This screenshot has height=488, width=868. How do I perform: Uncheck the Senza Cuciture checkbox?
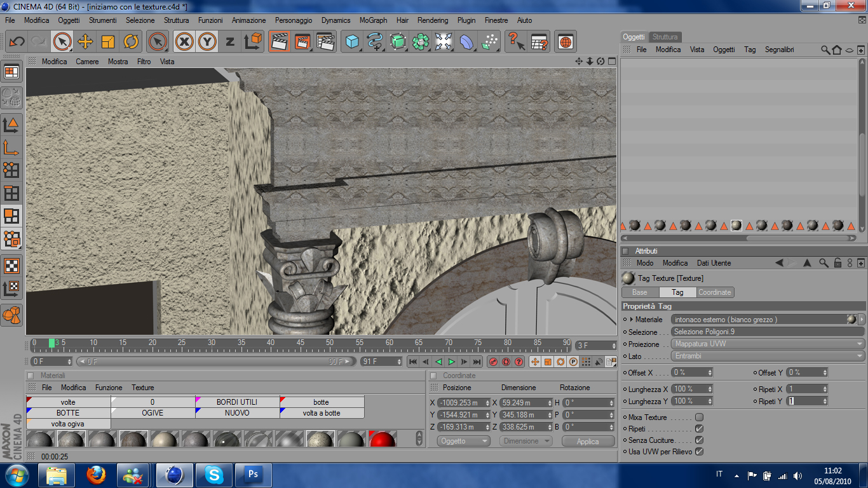699,440
